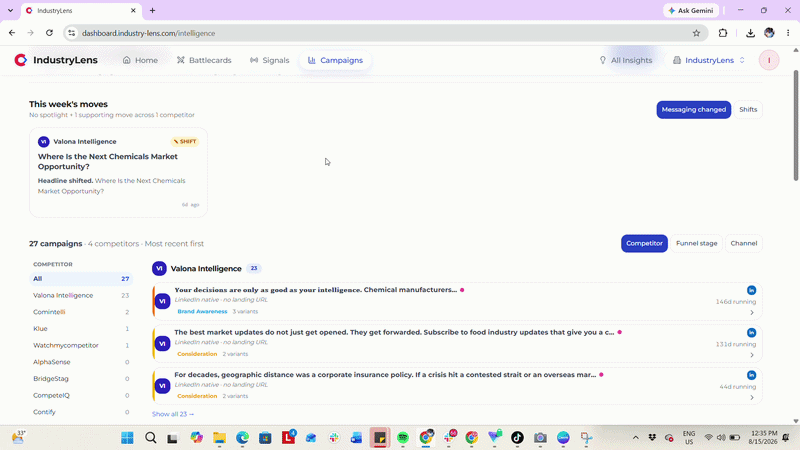Image resolution: width=800 pixels, height=450 pixels.
Task: Open the Battlecards nav tab
Action: pos(204,60)
